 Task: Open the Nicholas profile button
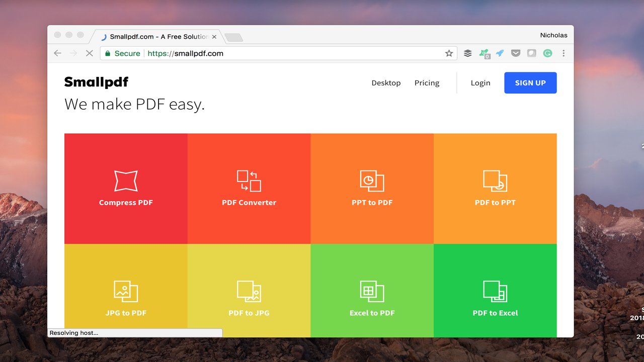click(553, 35)
